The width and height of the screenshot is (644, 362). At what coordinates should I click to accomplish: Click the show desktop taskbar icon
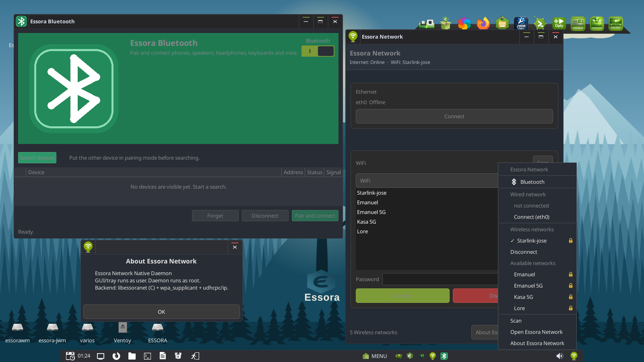[x=101, y=356]
